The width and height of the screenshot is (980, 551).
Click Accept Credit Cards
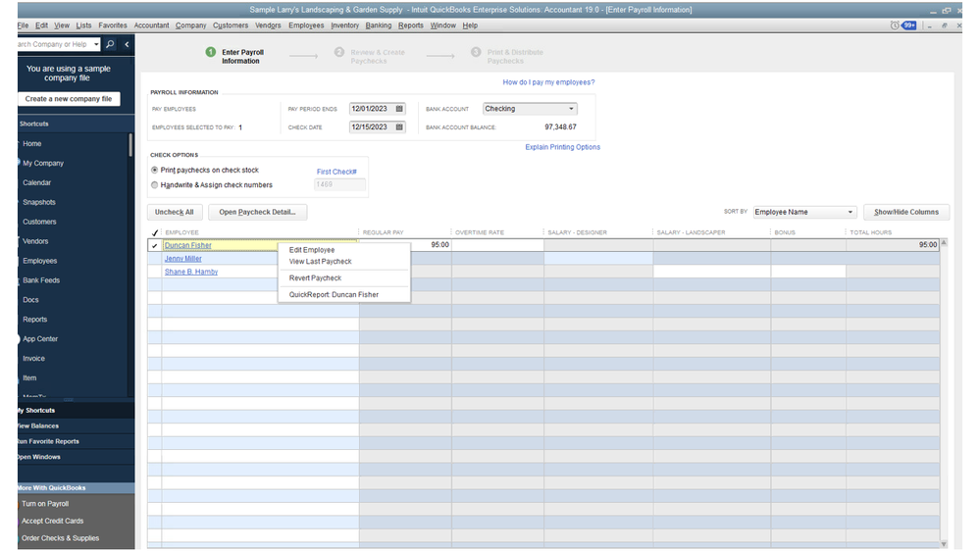pos(53,521)
